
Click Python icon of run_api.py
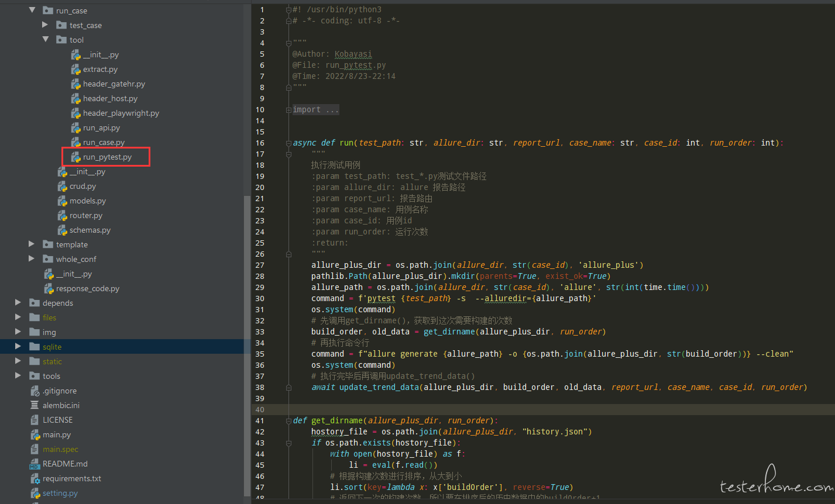click(x=75, y=127)
